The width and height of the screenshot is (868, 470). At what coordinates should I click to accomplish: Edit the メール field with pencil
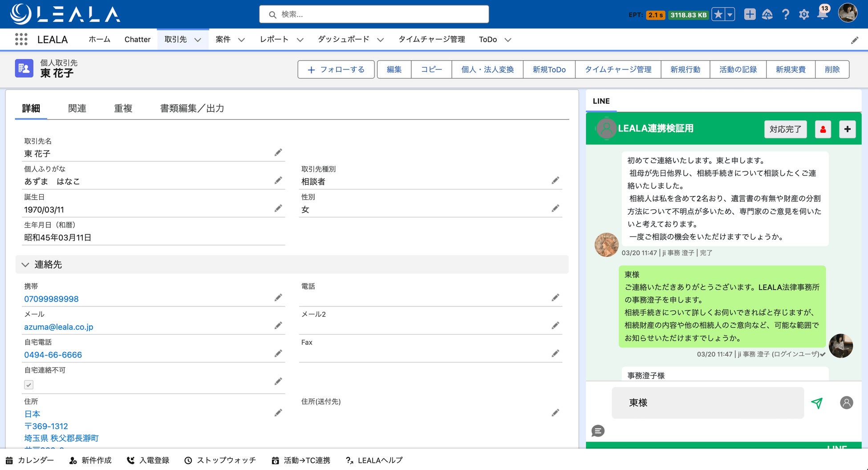(278, 326)
